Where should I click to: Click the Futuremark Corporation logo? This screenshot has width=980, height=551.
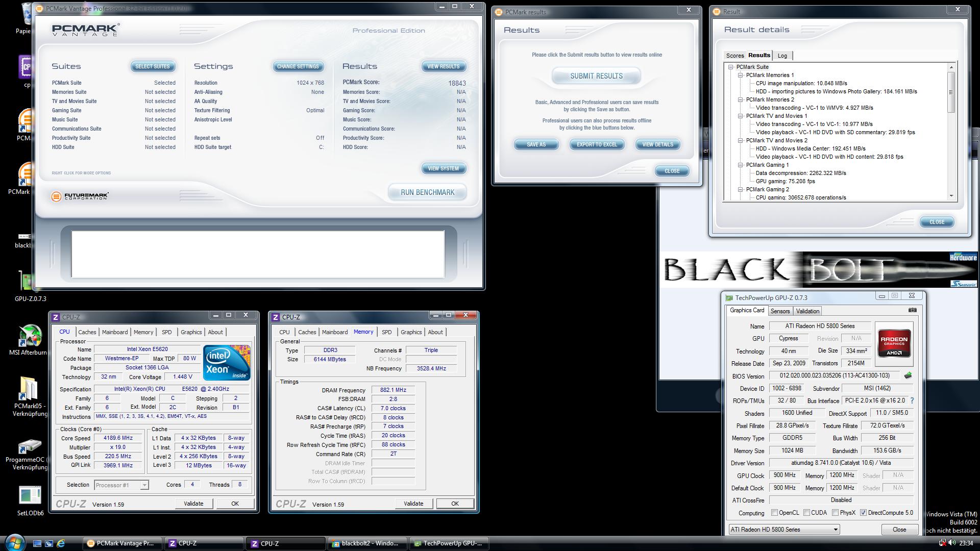click(80, 196)
